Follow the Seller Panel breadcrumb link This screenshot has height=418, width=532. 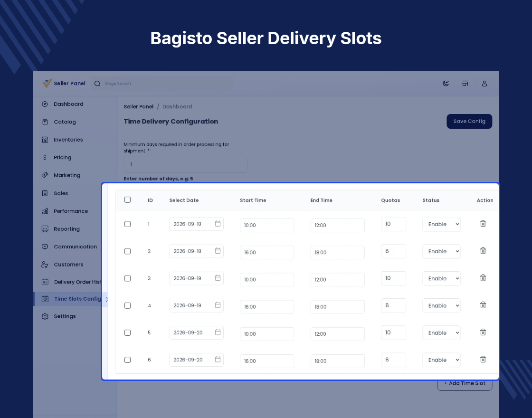pyautogui.click(x=138, y=106)
